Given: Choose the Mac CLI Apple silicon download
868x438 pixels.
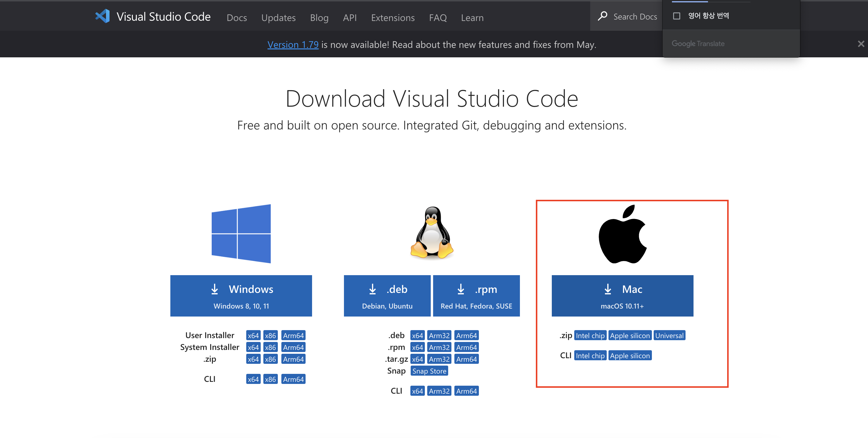Looking at the screenshot, I should coord(629,355).
